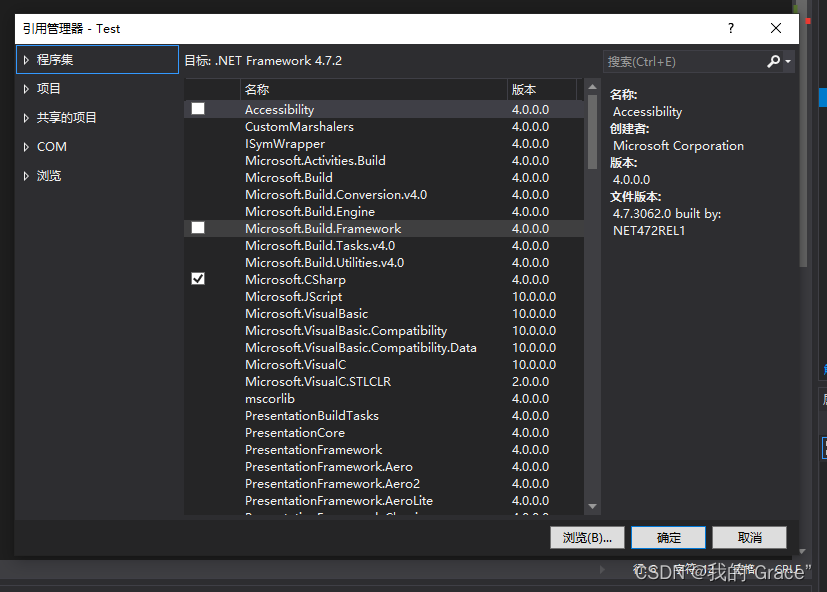Confirm with the 确定 button
The image size is (827, 592).
point(668,538)
